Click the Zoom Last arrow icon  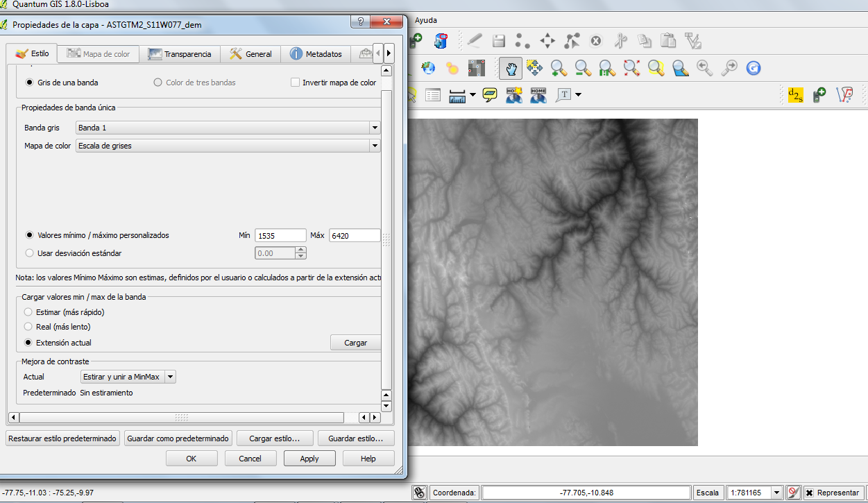click(x=705, y=68)
